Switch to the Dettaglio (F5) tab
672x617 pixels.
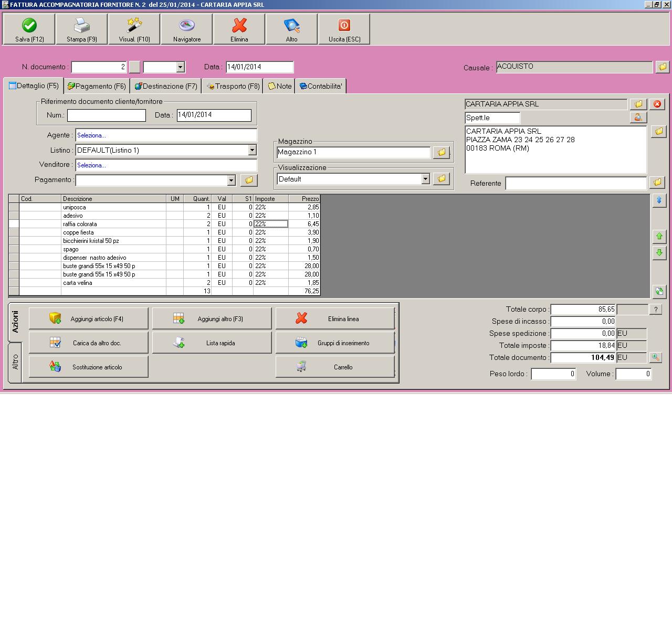pos(34,86)
